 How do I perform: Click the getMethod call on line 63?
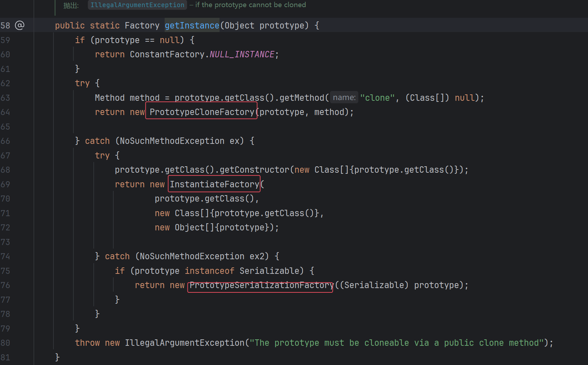[x=301, y=98]
